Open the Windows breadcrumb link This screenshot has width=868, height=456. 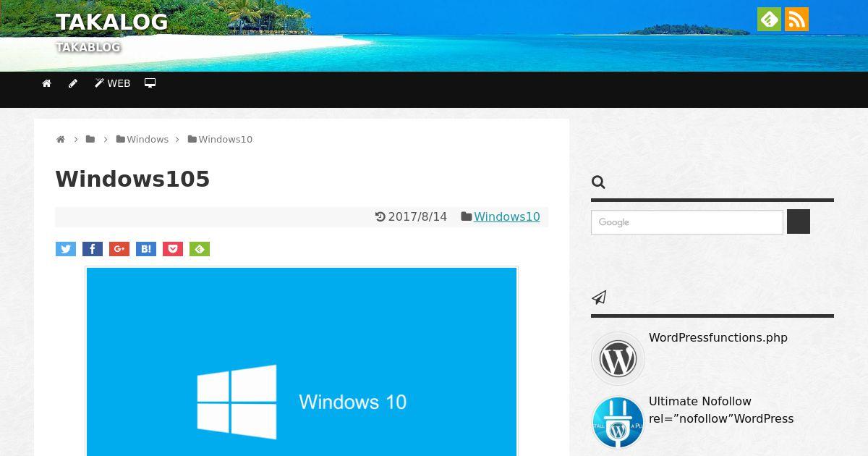tap(142, 140)
